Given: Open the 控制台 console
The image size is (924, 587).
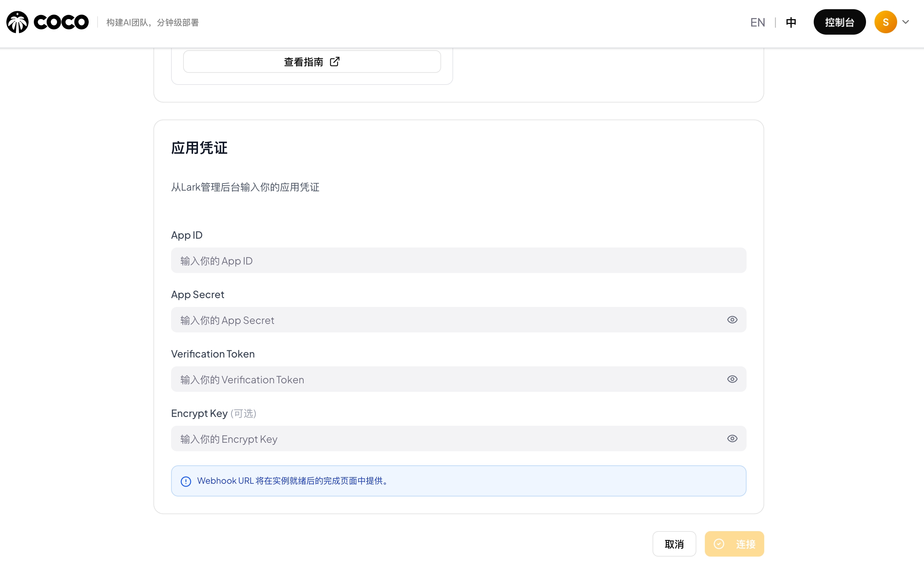Looking at the screenshot, I should click(840, 22).
